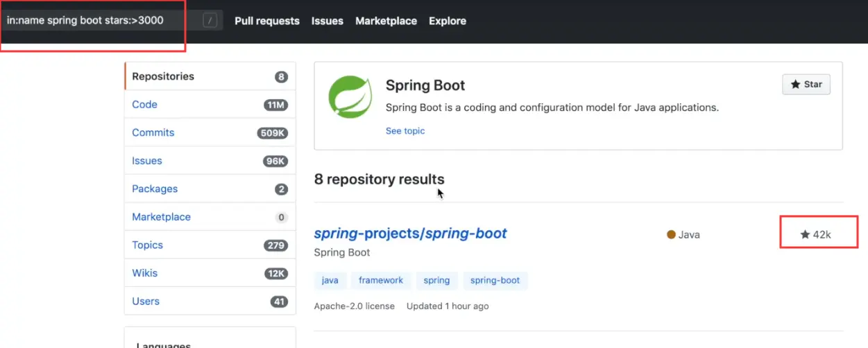Image resolution: width=868 pixels, height=348 pixels.
Task: View Packages search results
Action: [x=155, y=189]
